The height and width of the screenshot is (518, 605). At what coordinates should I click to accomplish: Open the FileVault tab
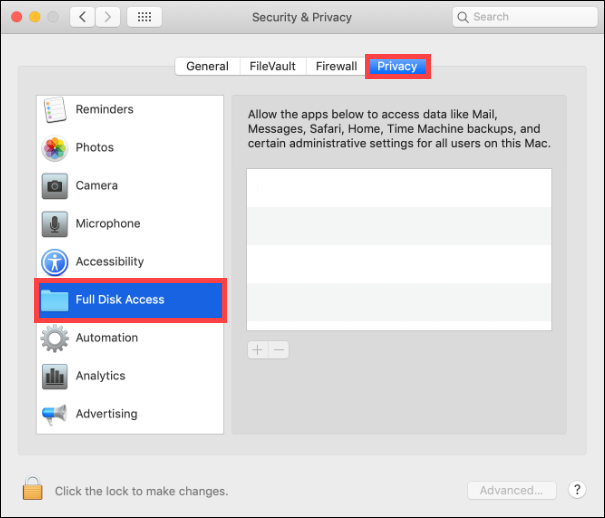pyautogui.click(x=273, y=66)
